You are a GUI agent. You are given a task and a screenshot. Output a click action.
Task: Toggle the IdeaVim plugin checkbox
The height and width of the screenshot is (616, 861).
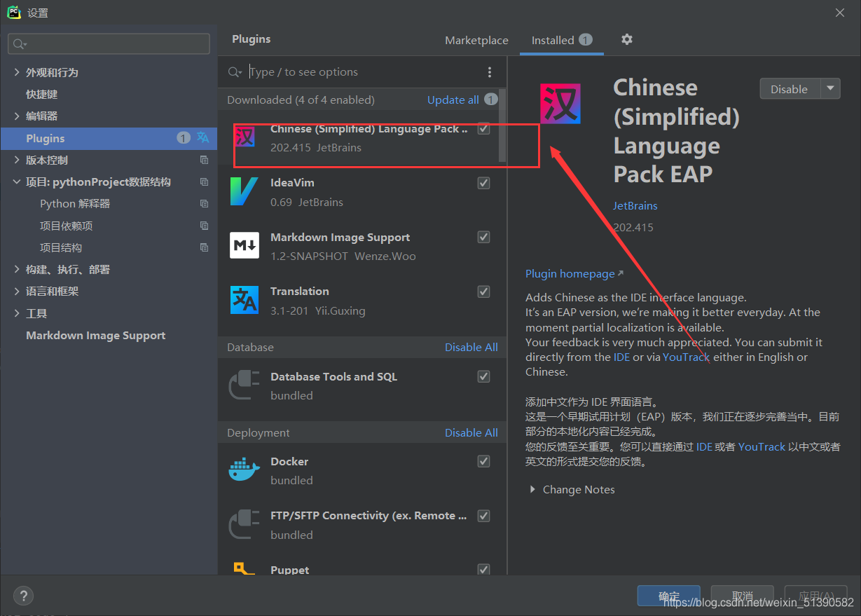(x=483, y=183)
